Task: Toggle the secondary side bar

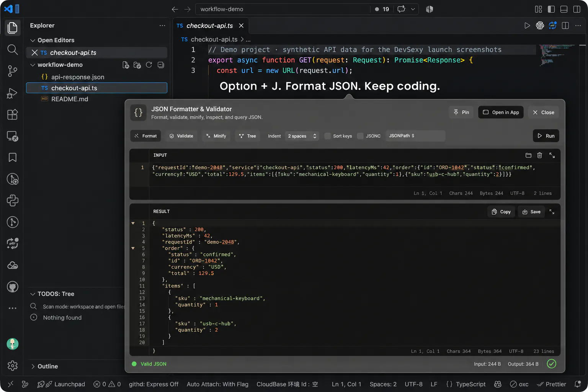Action: click(577, 9)
